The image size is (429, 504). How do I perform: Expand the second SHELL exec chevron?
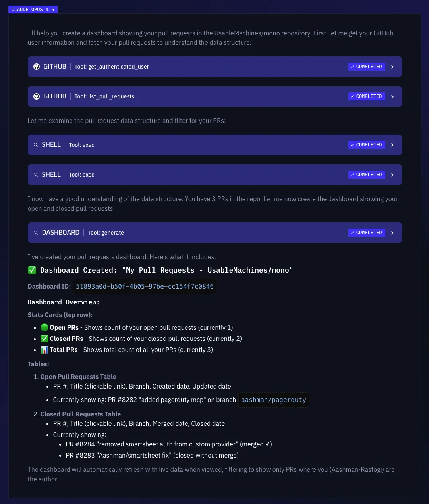click(392, 174)
